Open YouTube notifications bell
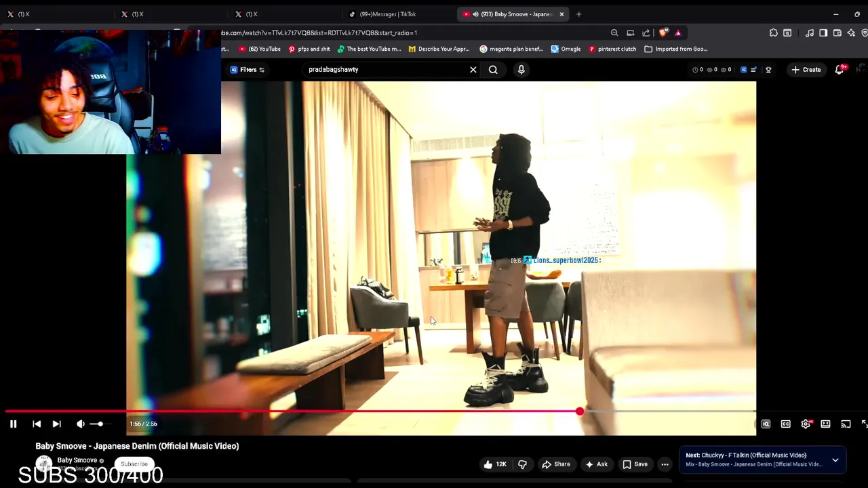This screenshot has width=868, height=488. (x=840, y=69)
